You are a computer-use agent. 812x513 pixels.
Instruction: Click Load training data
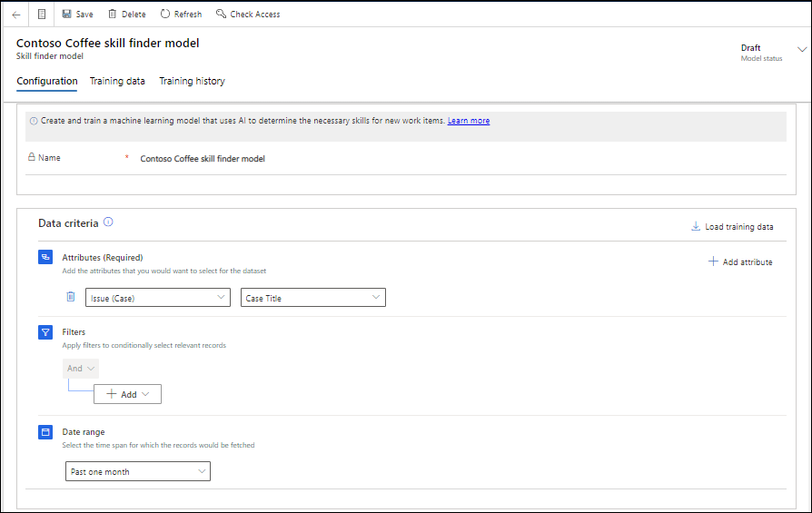(732, 227)
